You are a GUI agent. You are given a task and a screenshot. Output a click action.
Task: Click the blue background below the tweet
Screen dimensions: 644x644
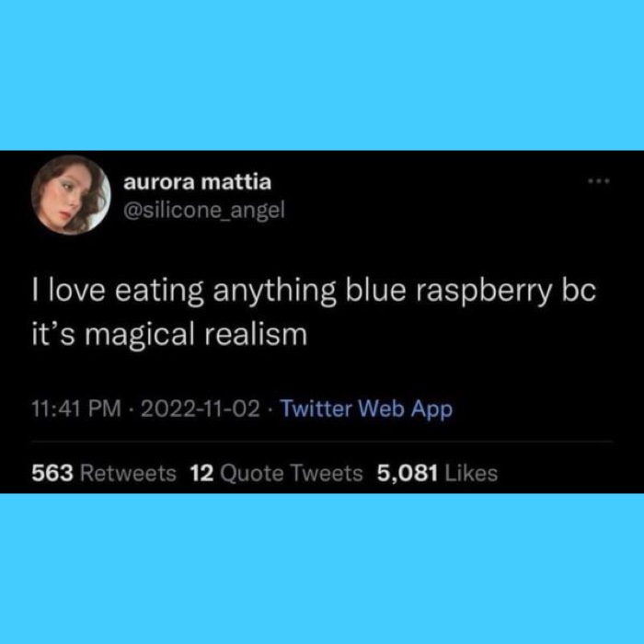[x=322, y=569]
